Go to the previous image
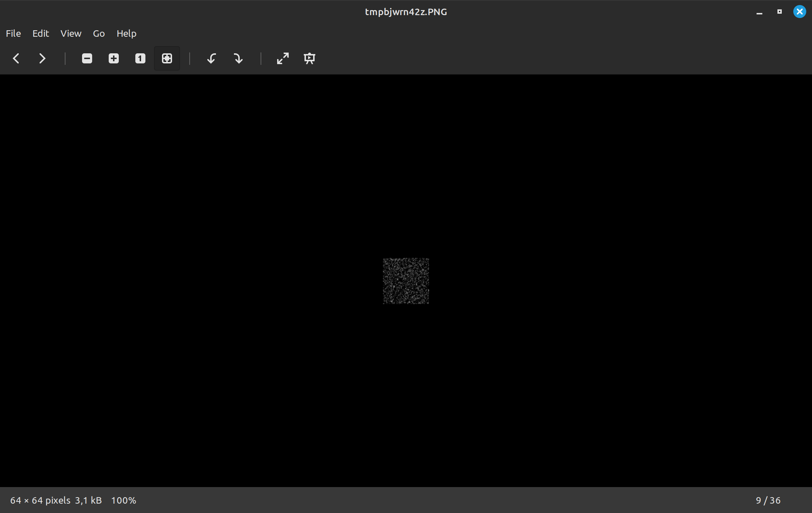This screenshot has height=513, width=812. (x=16, y=58)
